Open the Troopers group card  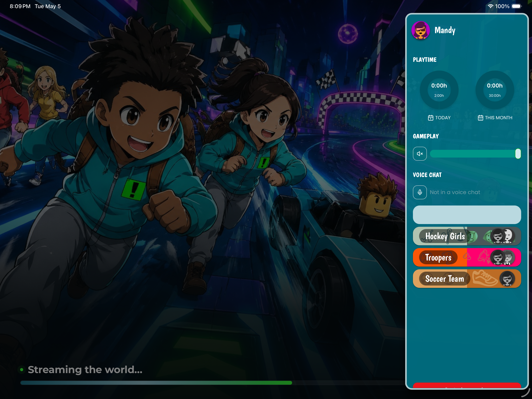(x=467, y=257)
